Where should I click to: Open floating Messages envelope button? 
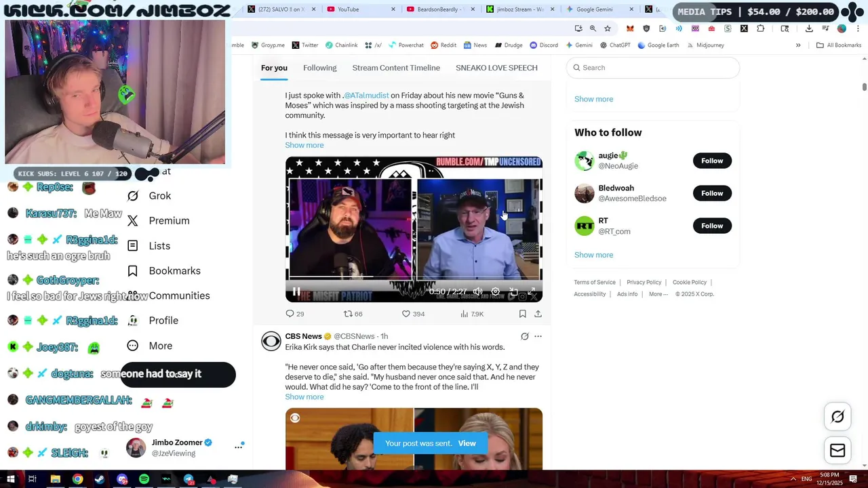click(837, 451)
